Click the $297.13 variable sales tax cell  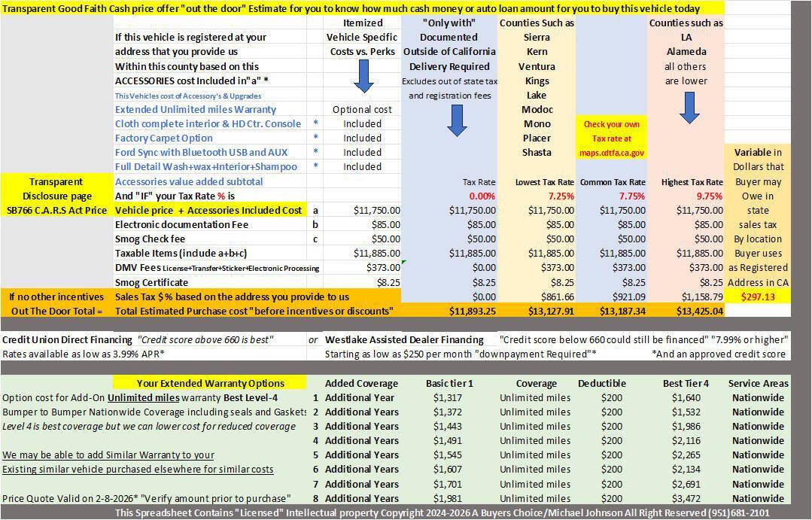coord(758,296)
